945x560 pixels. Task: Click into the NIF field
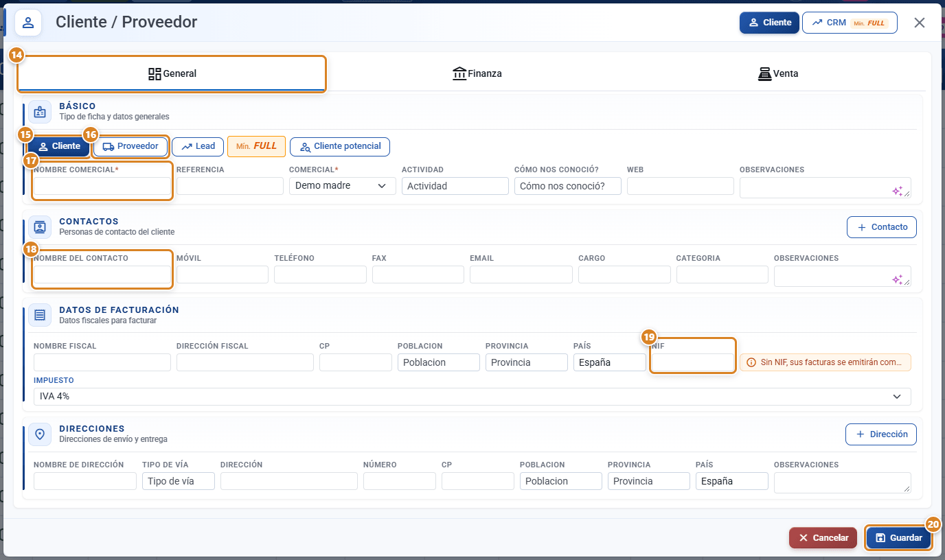pyautogui.click(x=693, y=362)
